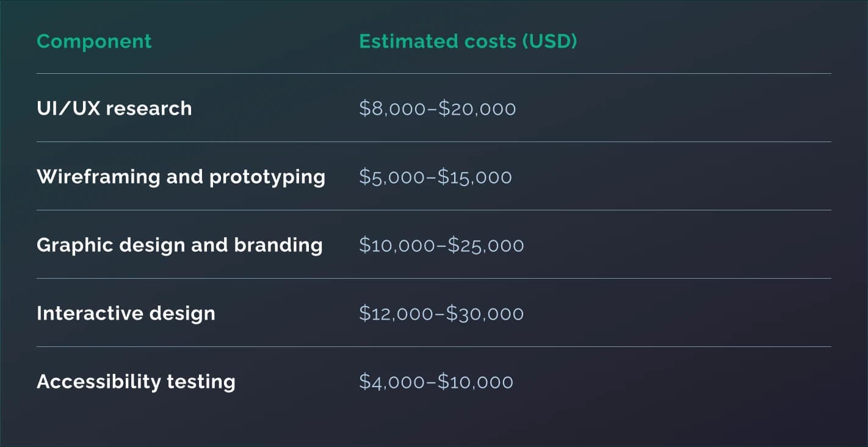868x447 pixels.
Task: Select the UI/UX research row label
Action: (x=114, y=109)
